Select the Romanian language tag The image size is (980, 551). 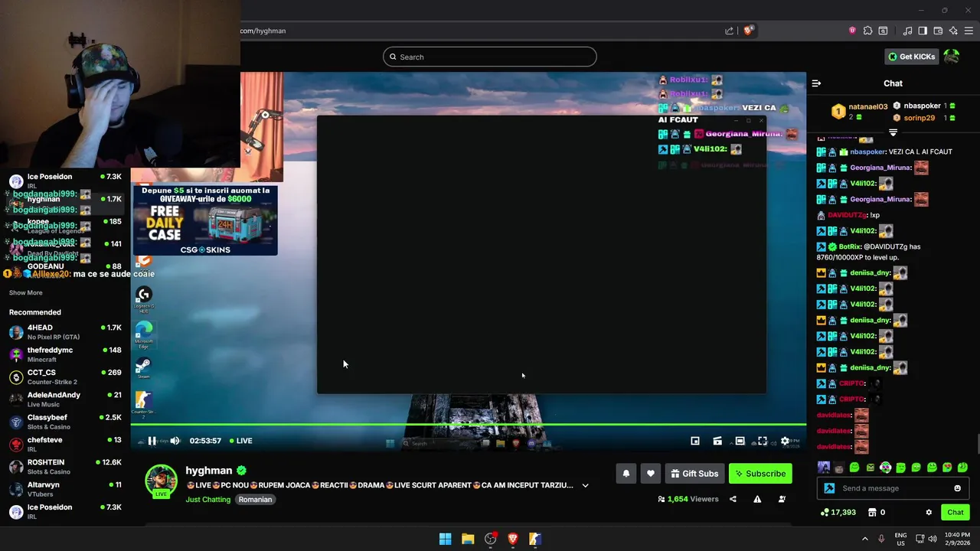pyautogui.click(x=255, y=500)
